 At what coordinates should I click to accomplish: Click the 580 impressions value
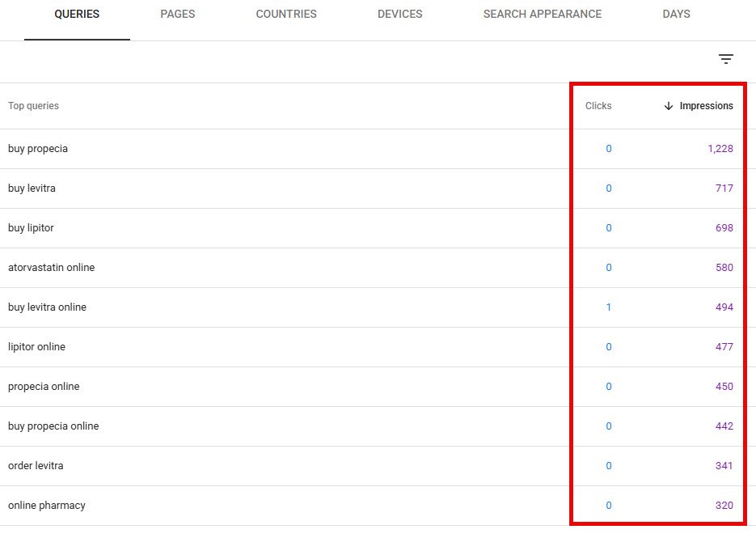coord(724,267)
